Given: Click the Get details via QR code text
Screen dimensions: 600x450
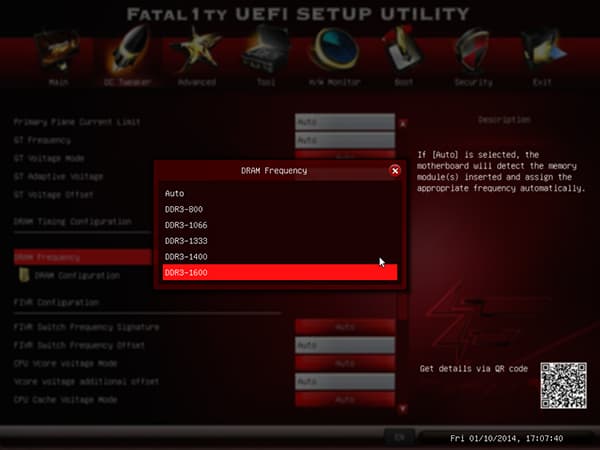Looking at the screenshot, I should coord(474,368).
